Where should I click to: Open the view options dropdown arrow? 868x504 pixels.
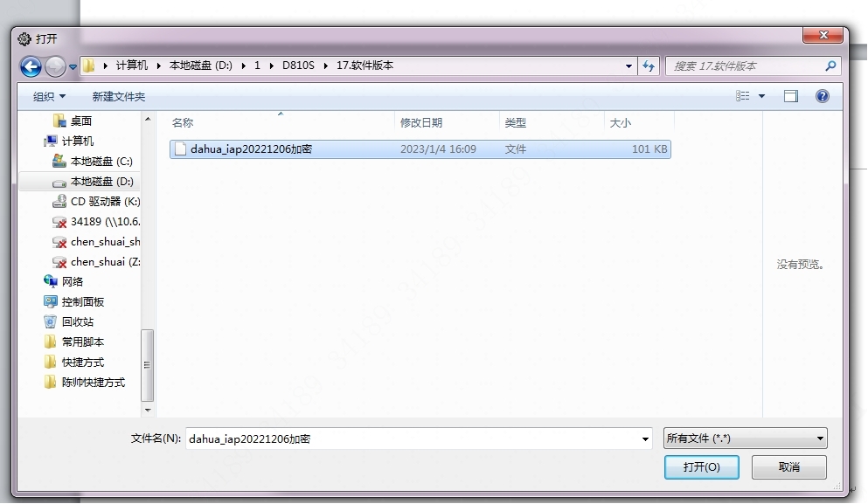click(761, 97)
